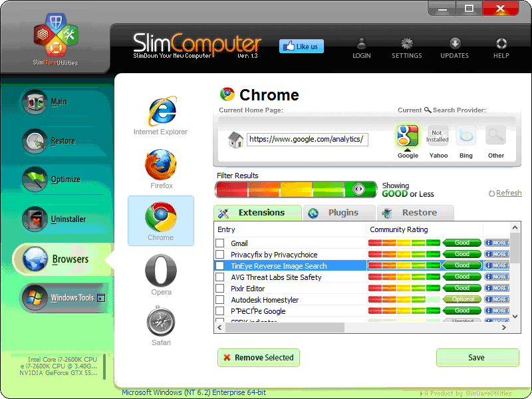This screenshot has width=532, height=399.
Task: Open More info for AVG Threat Labs
Action: (x=497, y=277)
